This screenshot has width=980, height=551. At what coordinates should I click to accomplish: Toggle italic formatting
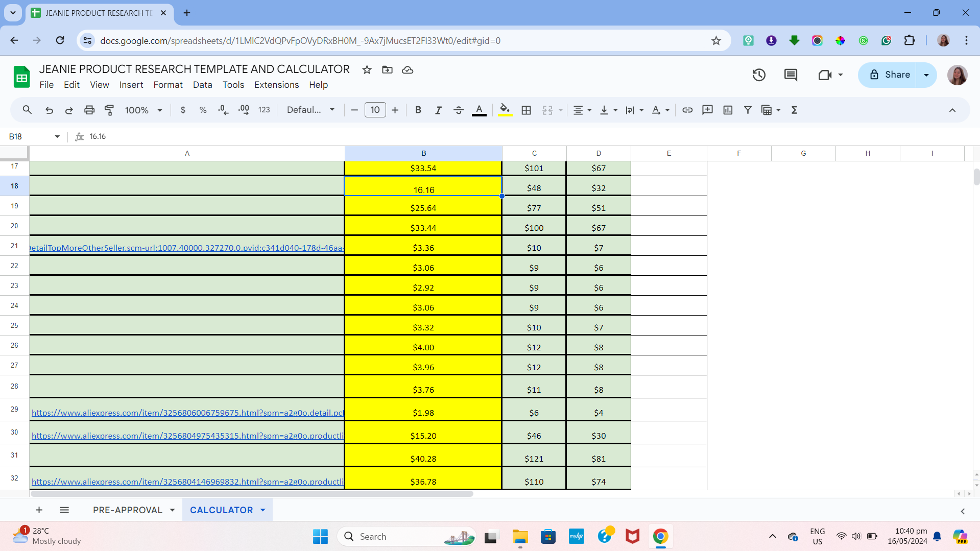click(438, 110)
